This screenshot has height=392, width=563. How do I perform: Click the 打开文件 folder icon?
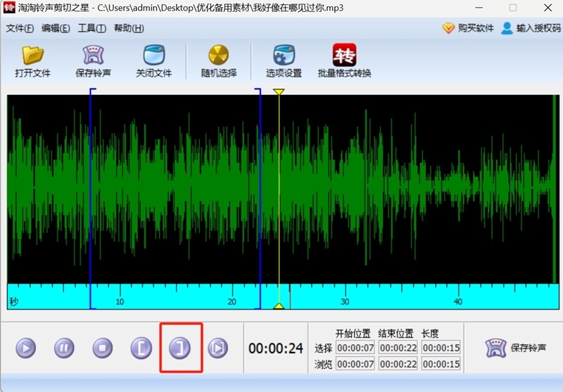pyautogui.click(x=32, y=55)
